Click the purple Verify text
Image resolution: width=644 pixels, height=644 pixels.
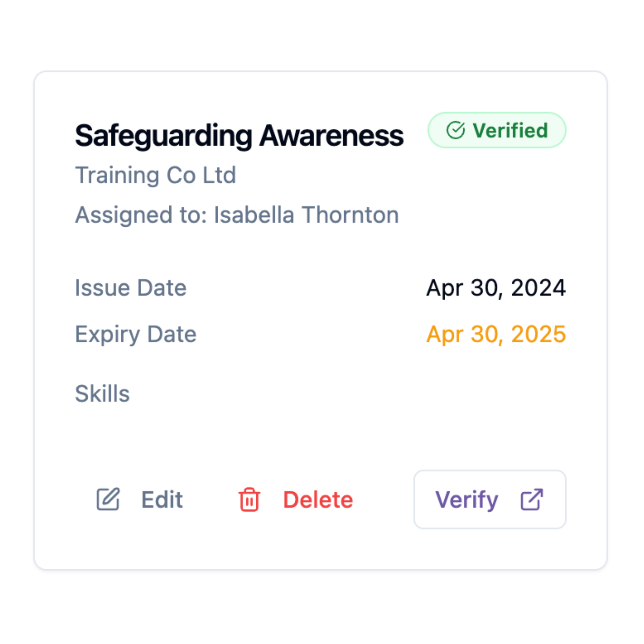(467, 500)
